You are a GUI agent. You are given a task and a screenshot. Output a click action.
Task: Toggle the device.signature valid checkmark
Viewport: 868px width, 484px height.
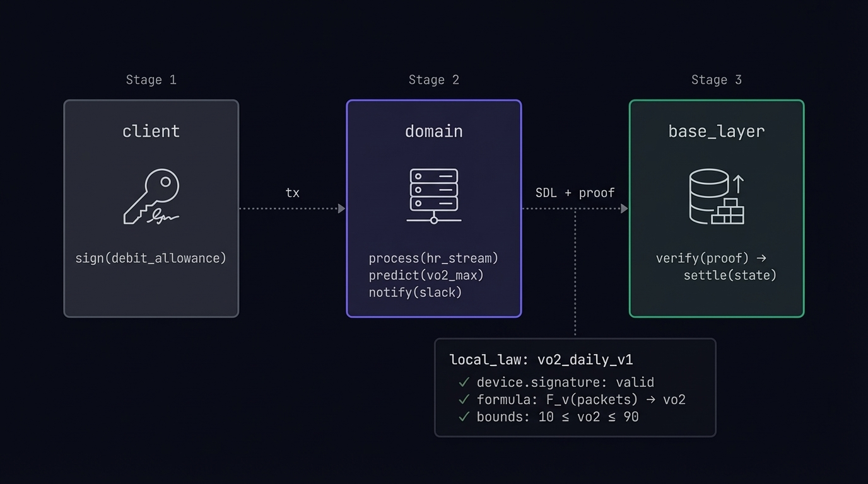point(464,382)
